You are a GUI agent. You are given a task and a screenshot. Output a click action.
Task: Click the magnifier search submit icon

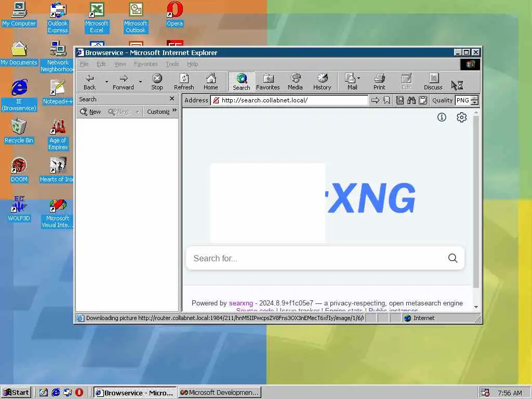pyautogui.click(x=453, y=258)
